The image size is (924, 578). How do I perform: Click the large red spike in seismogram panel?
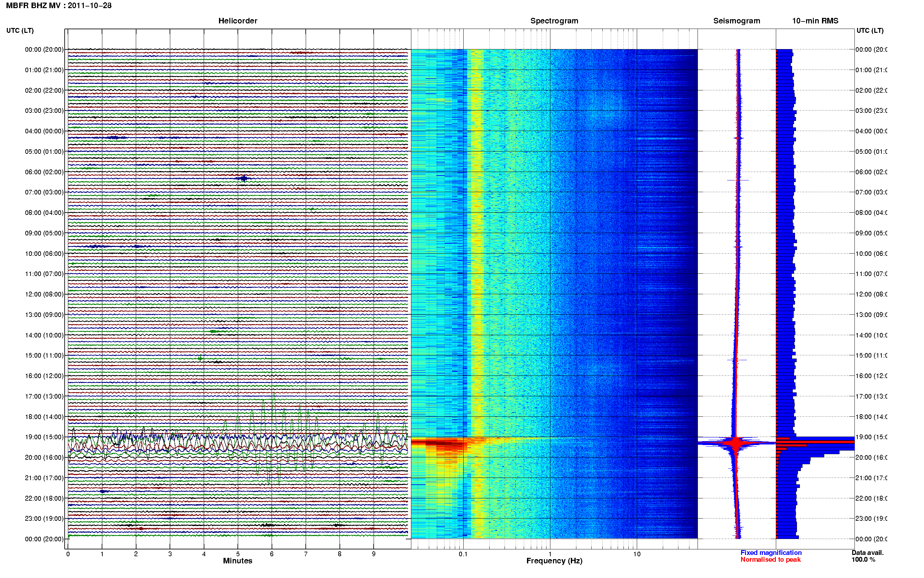(x=736, y=443)
